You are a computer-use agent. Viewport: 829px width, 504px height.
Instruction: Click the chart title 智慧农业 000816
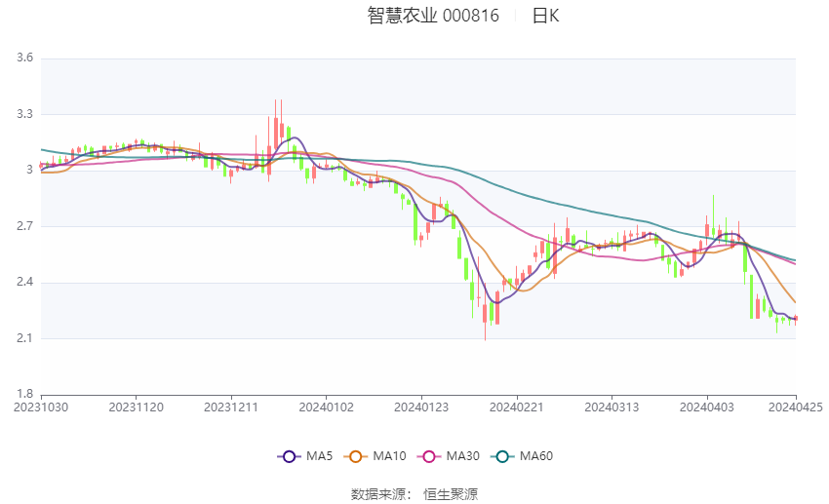(433, 16)
